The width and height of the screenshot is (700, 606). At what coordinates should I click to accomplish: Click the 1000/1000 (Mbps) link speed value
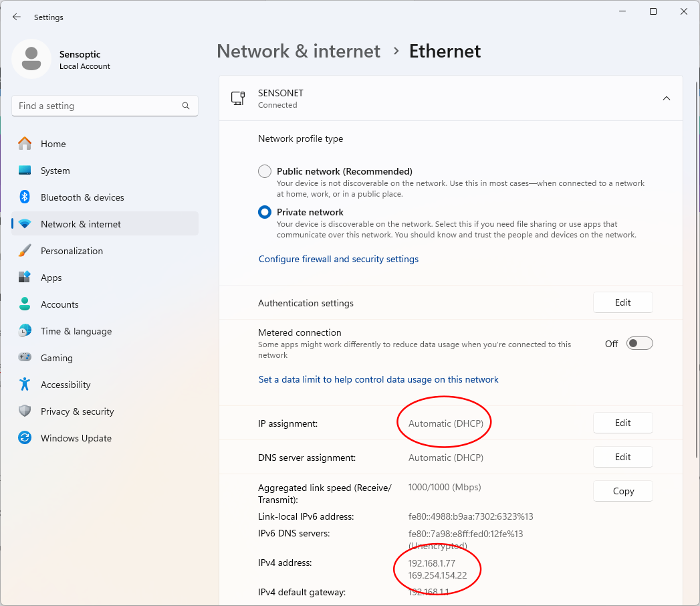tap(445, 487)
